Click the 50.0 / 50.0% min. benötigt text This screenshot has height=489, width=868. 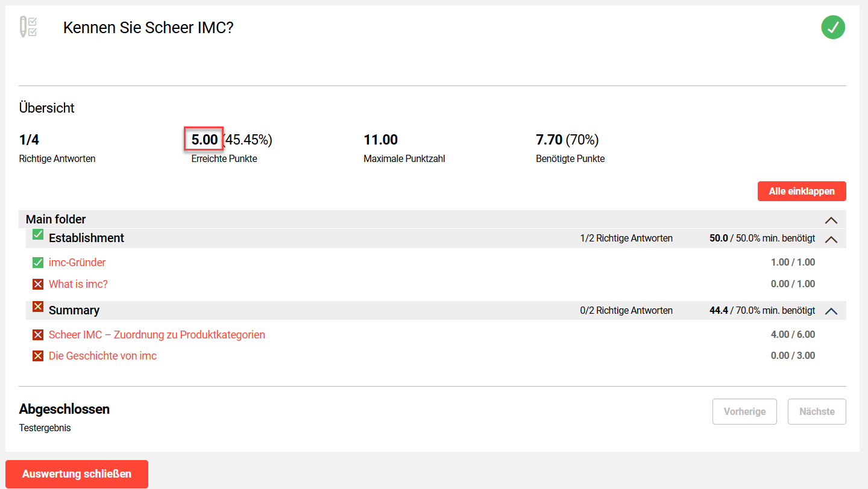tap(763, 238)
